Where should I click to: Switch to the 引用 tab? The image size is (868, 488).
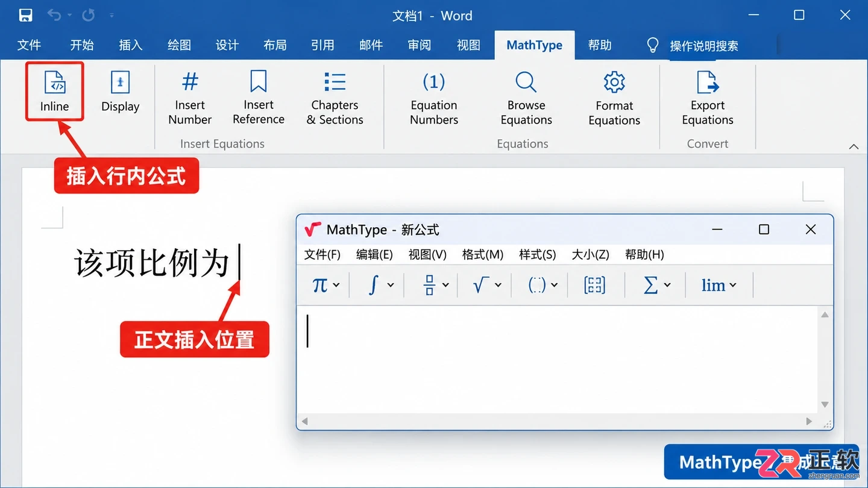point(322,45)
